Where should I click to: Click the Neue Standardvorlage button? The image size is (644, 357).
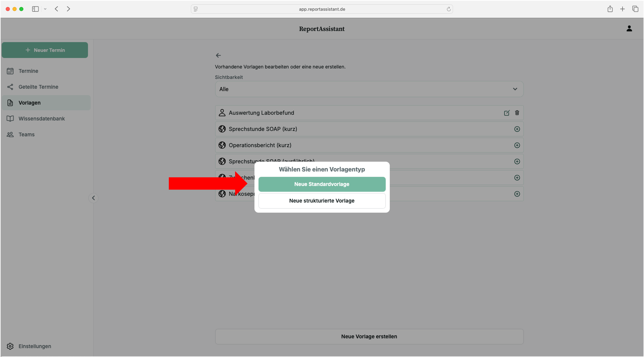pos(322,184)
